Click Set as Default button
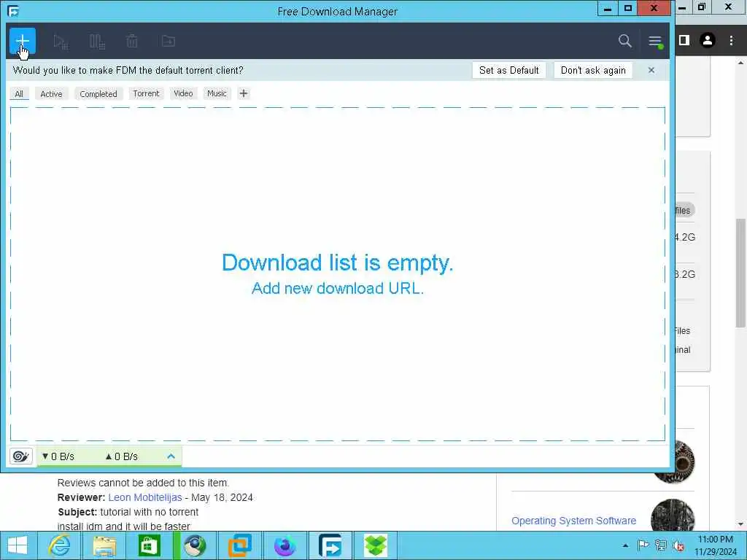747x560 pixels. pos(508,71)
